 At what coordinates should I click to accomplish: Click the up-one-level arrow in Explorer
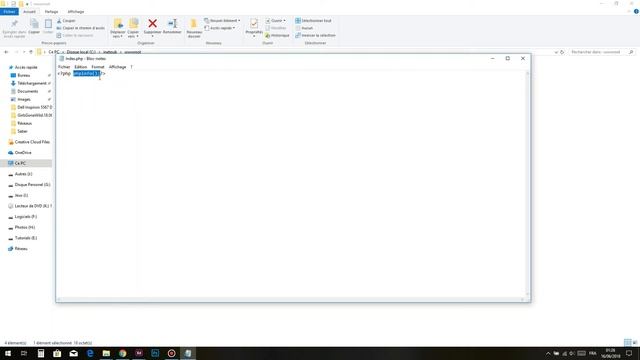(31, 52)
